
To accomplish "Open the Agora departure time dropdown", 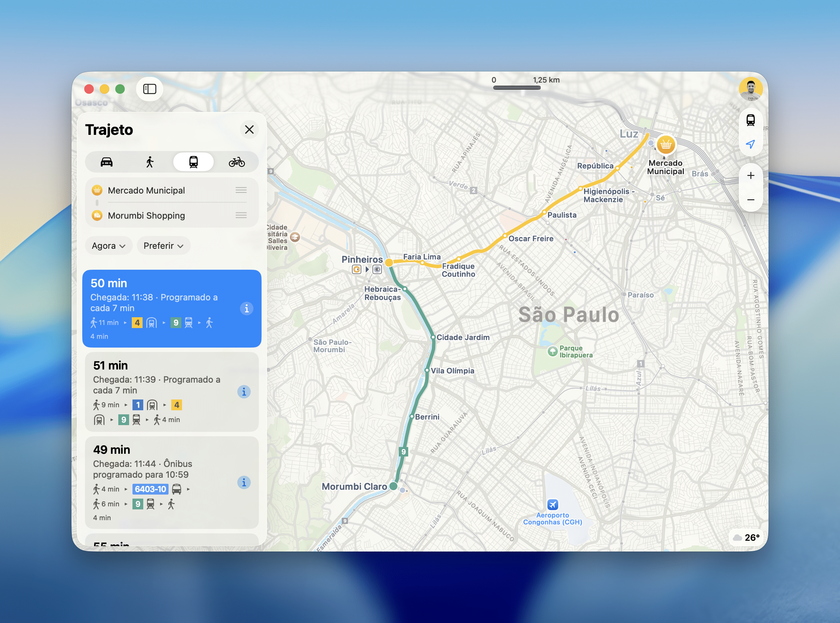I will click(108, 246).
